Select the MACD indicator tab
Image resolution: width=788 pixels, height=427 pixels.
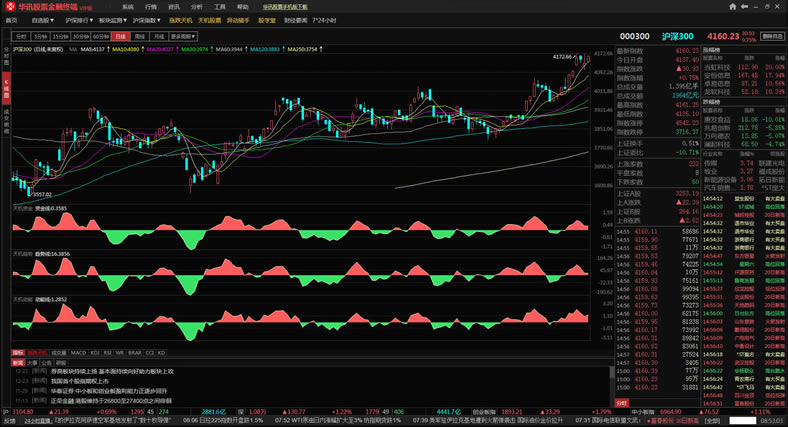[77, 353]
